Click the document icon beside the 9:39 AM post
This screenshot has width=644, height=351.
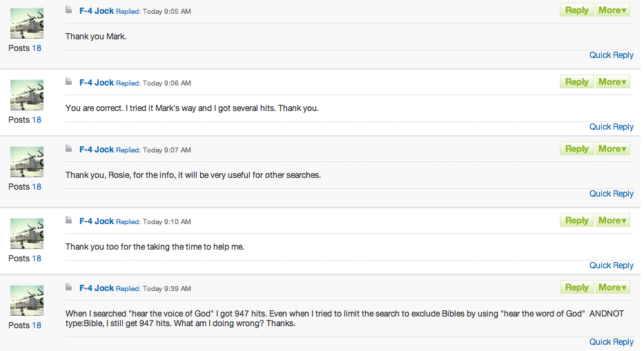point(69,287)
